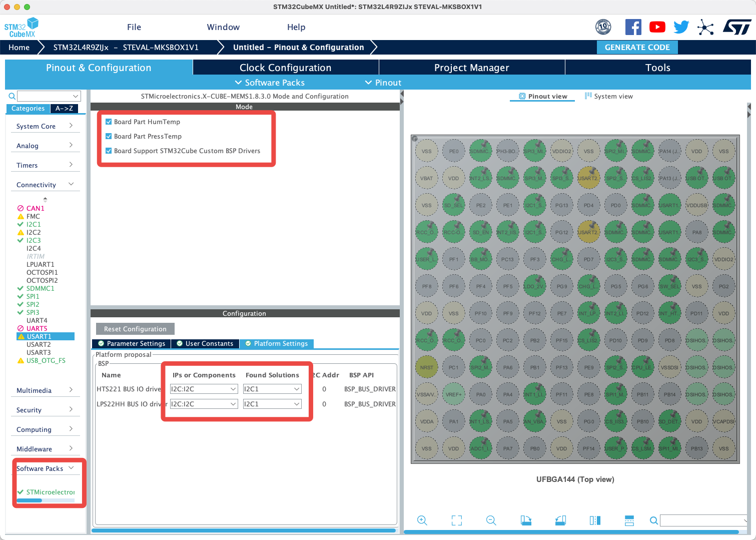Open the Help menu

pyautogui.click(x=296, y=27)
